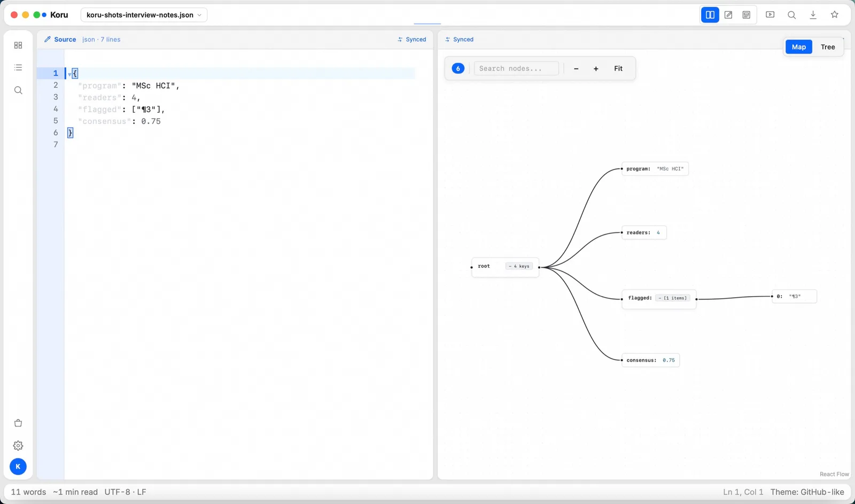Open the K user avatar

tap(18, 467)
